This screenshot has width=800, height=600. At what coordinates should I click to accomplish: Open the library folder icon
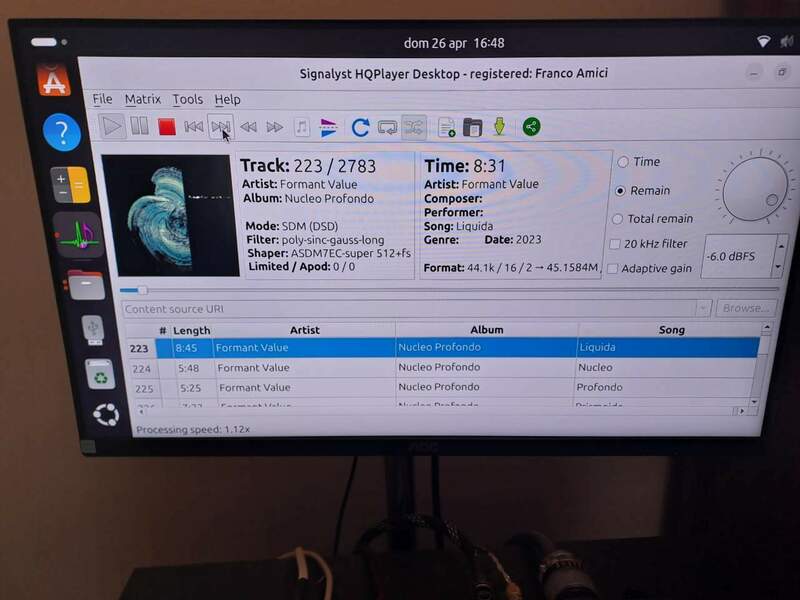point(472,127)
